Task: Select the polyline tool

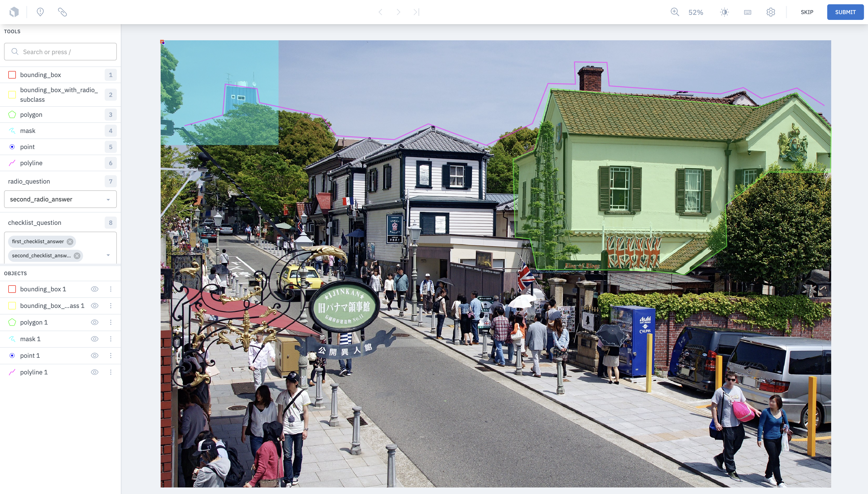Action: 31,163
